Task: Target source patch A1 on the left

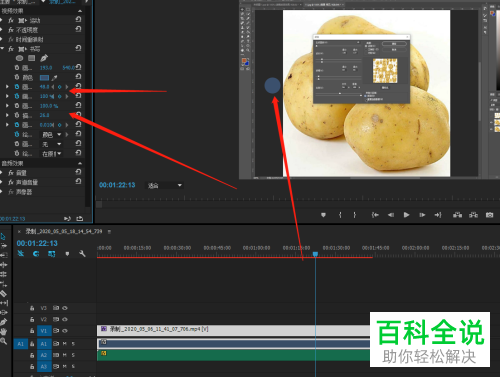Action: 20,344
